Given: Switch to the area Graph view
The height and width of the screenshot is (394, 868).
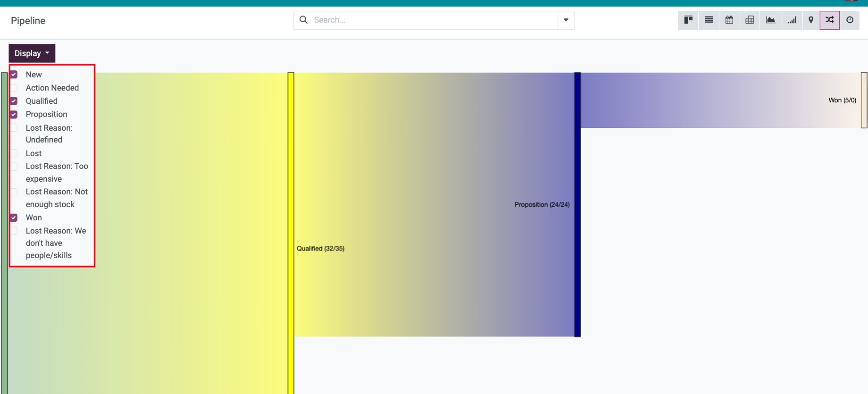Looking at the screenshot, I should tap(770, 20).
